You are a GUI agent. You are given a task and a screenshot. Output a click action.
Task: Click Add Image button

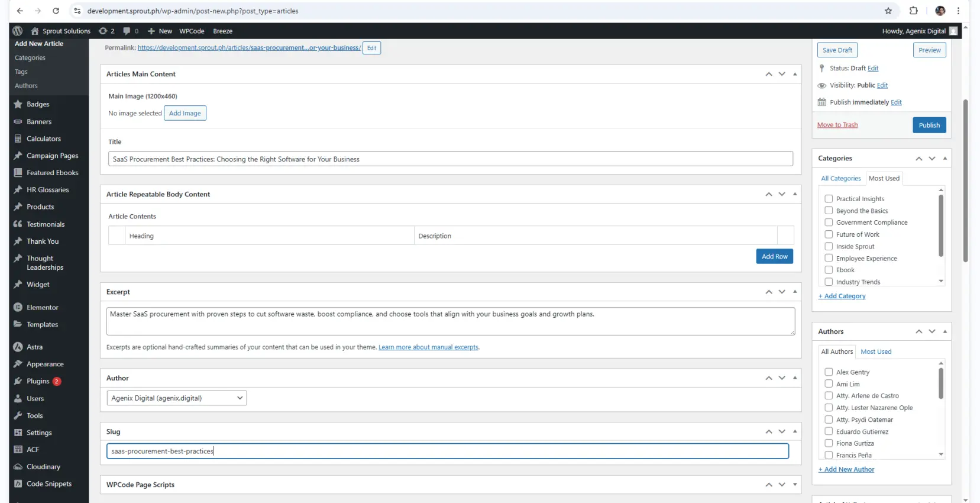pos(185,113)
